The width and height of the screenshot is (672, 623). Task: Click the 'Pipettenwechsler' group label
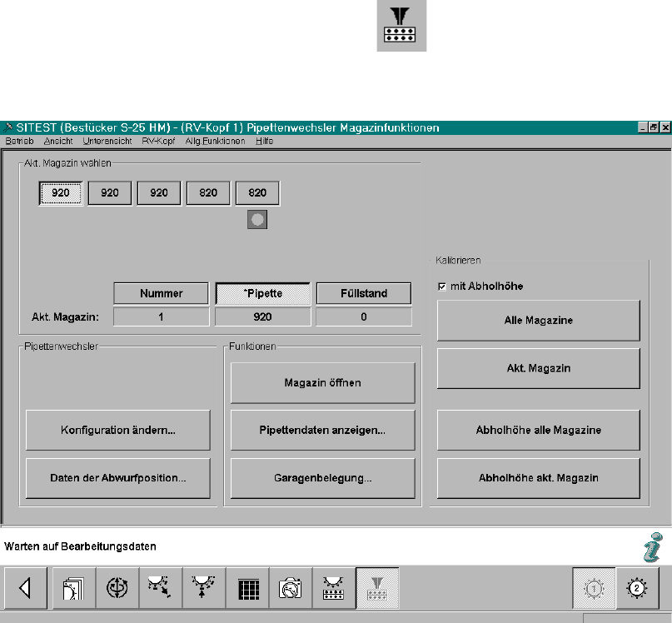(62, 346)
